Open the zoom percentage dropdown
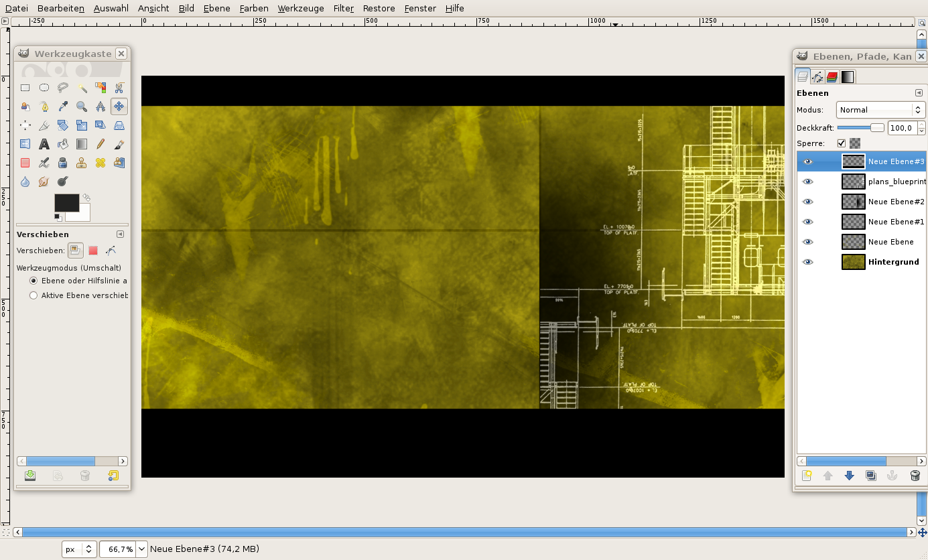 [141, 549]
